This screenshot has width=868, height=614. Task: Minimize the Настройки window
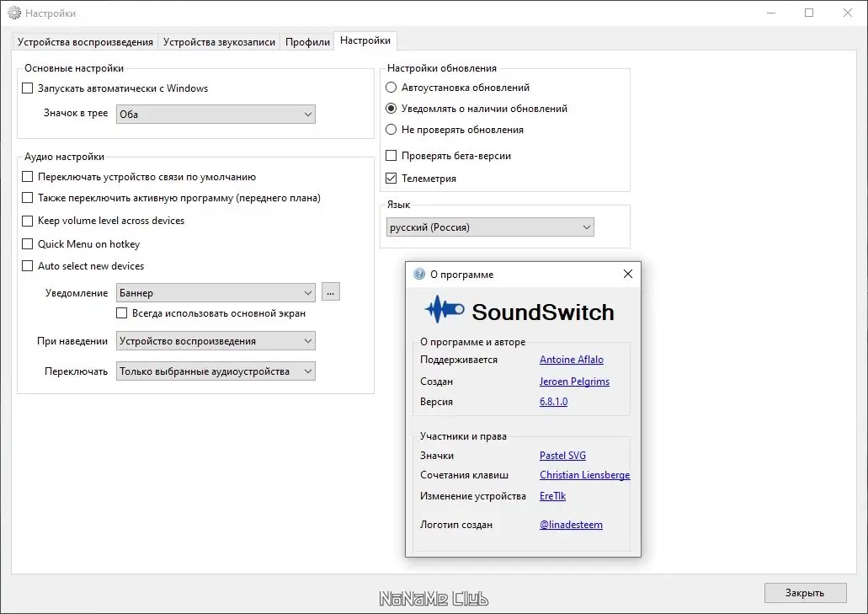(x=770, y=13)
